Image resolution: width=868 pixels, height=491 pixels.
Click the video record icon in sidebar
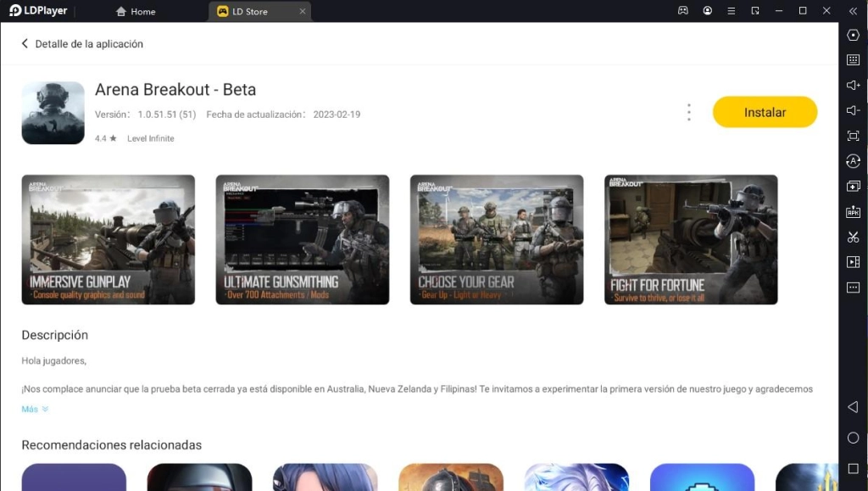pyautogui.click(x=853, y=262)
